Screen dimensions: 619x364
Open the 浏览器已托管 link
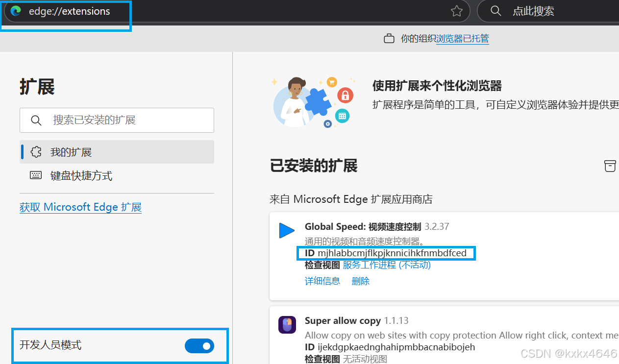[463, 39]
